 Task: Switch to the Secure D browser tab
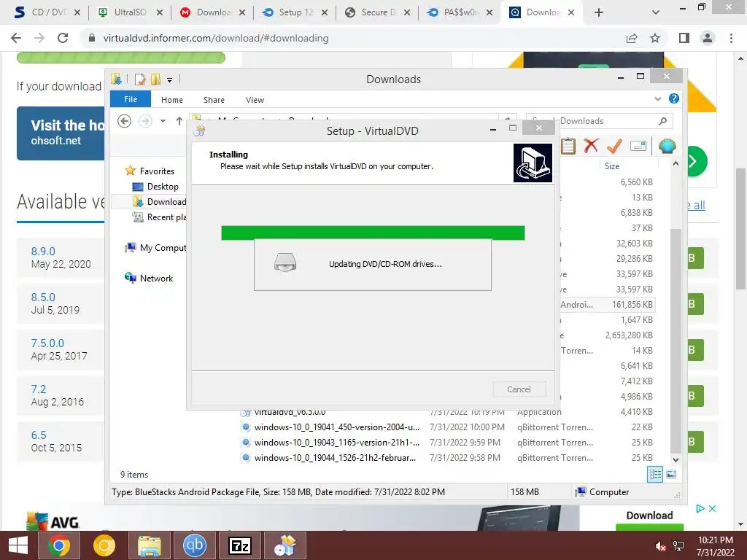pos(379,12)
